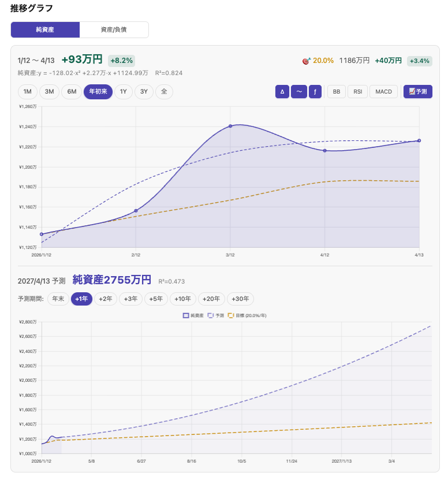This screenshot has width=448, height=480.
Task: Toggle 予測 series in forecast legend
Action: (x=215, y=316)
